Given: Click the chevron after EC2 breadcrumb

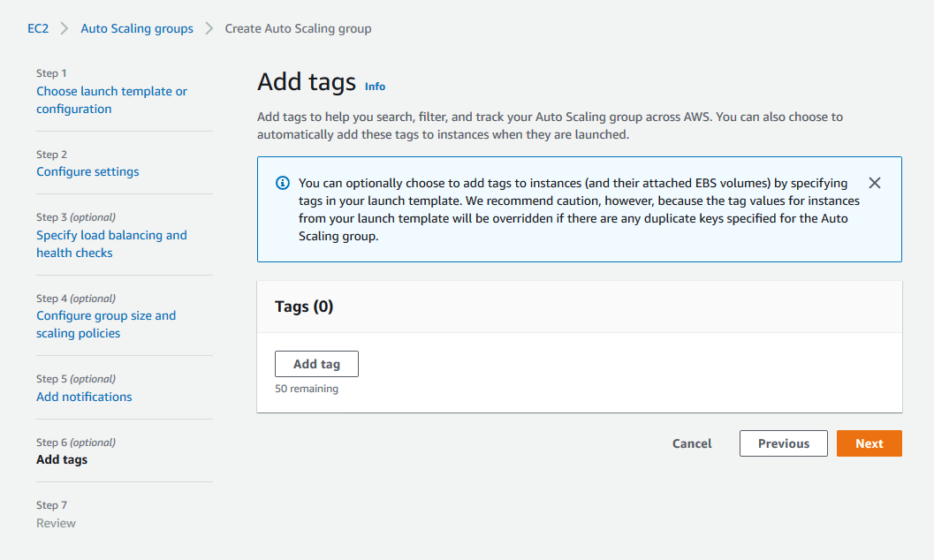Looking at the screenshot, I should tap(65, 28).
